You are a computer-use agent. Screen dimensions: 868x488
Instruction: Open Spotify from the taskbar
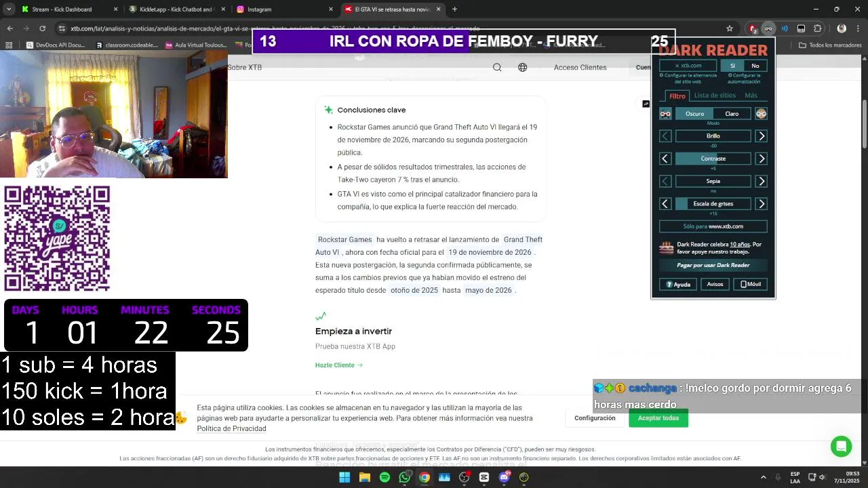pyautogui.click(x=384, y=477)
